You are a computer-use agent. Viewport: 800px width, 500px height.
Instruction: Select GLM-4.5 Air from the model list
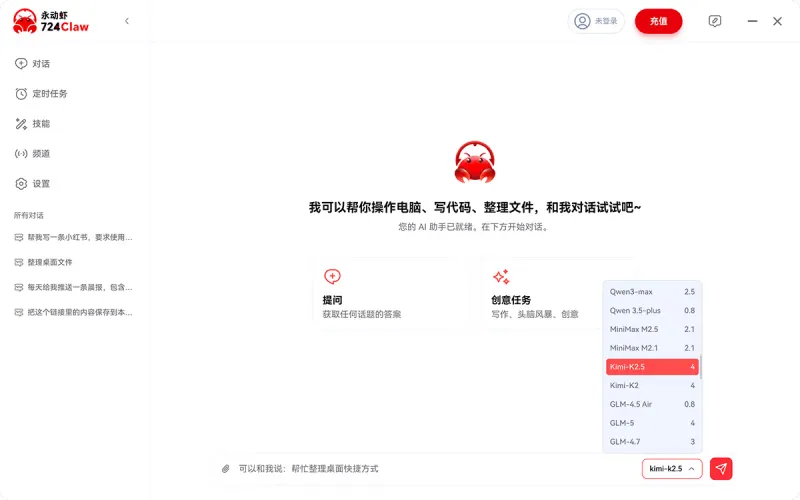click(652, 404)
